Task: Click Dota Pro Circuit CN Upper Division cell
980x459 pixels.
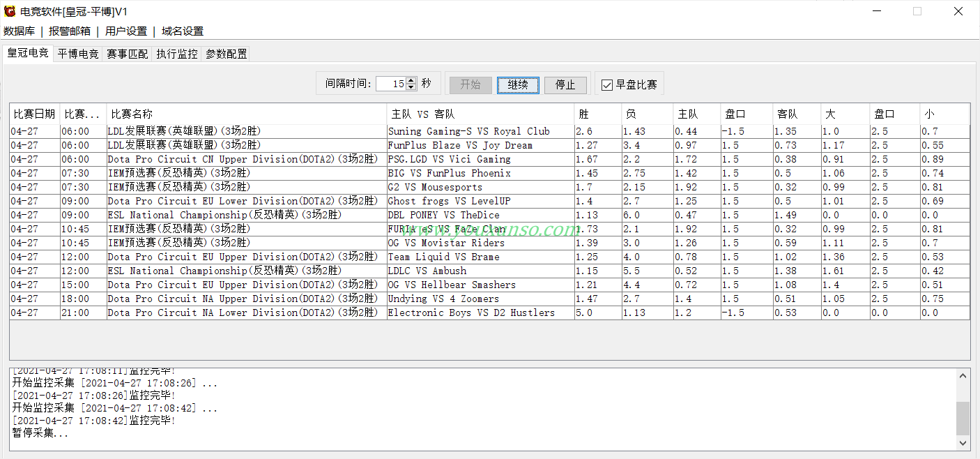Action: pyautogui.click(x=247, y=159)
